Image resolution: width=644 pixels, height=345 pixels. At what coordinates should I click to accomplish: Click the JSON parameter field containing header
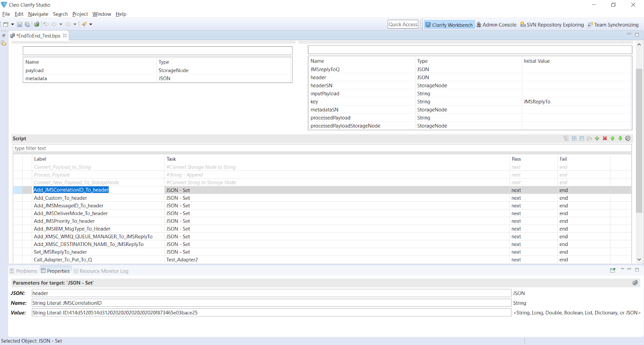pos(271,293)
